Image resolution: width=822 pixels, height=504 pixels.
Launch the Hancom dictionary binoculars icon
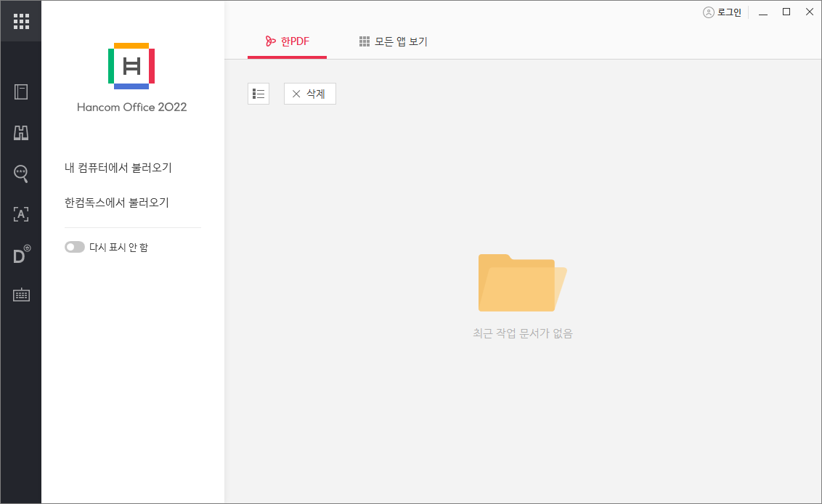click(21, 133)
